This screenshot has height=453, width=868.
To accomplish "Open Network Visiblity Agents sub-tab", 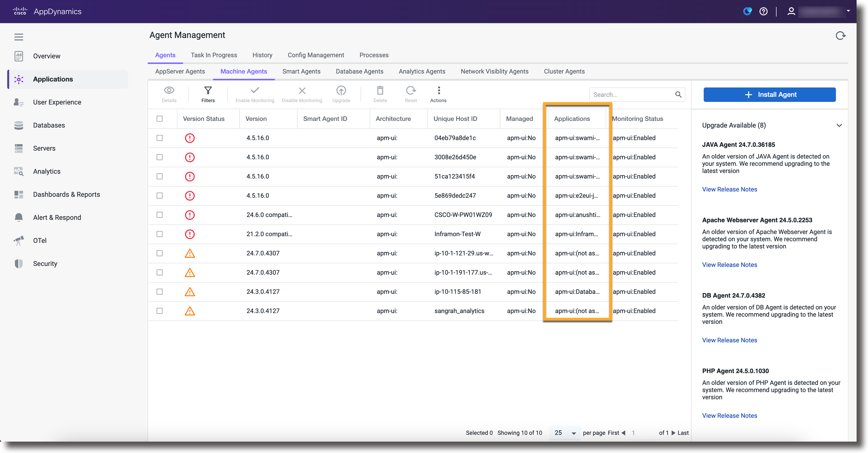I will (x=494, y=71).
